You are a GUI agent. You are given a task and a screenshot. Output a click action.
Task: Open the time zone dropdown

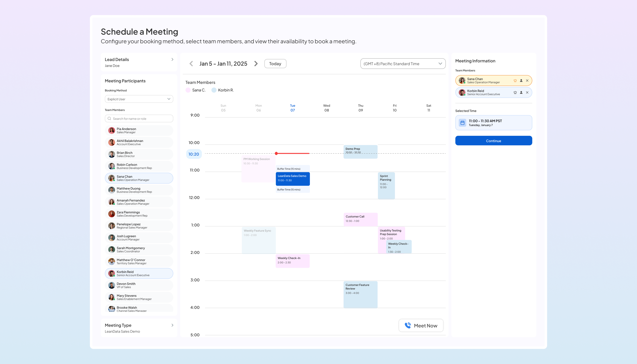click(403, 64)
